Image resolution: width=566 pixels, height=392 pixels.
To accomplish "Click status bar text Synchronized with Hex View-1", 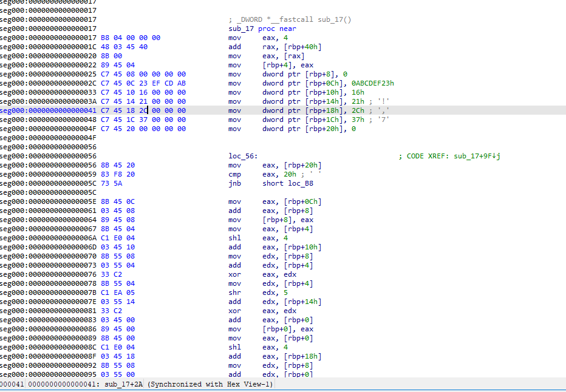I will (210, 385).
